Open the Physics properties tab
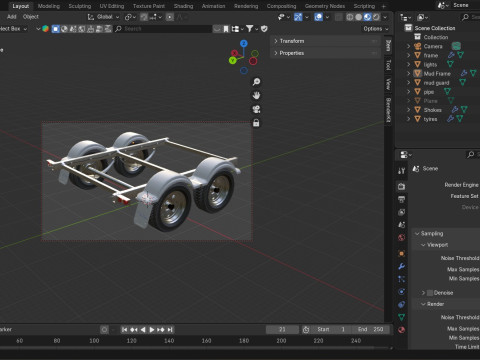 401,291
